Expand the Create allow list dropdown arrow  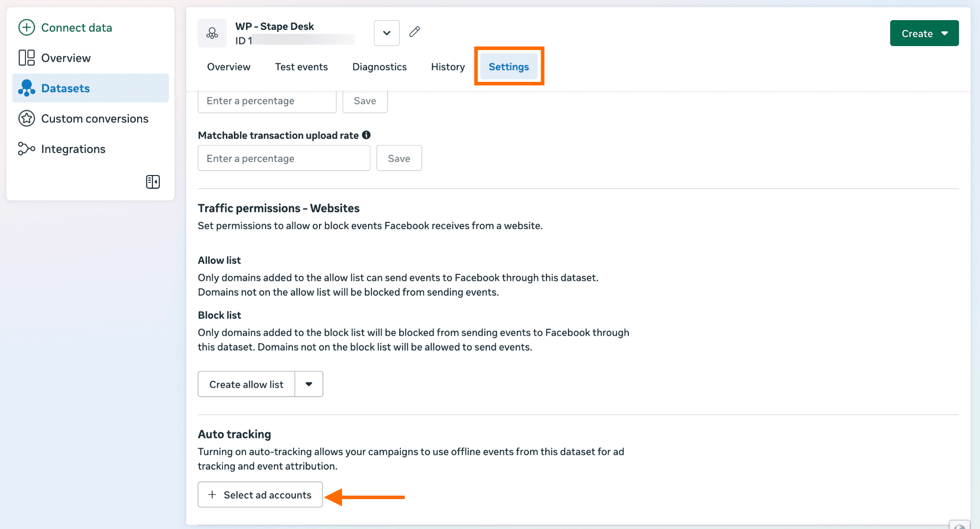coord(309,384)
